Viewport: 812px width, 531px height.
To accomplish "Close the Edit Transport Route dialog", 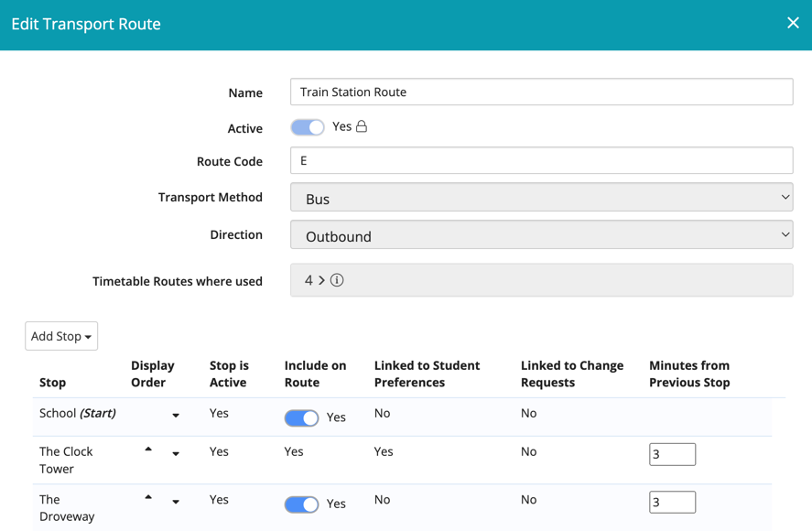I will click(x=793, y=23).
